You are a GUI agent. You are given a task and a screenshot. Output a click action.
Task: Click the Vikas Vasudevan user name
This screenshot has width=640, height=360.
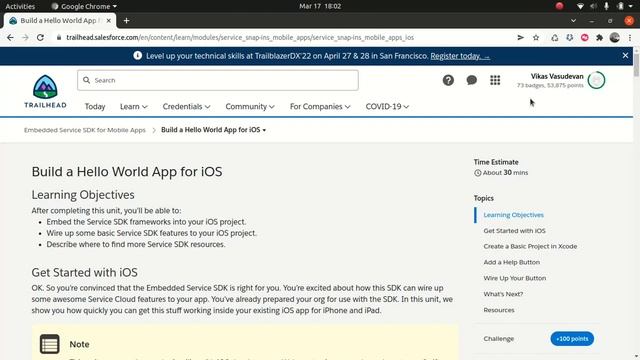point(557,76)
